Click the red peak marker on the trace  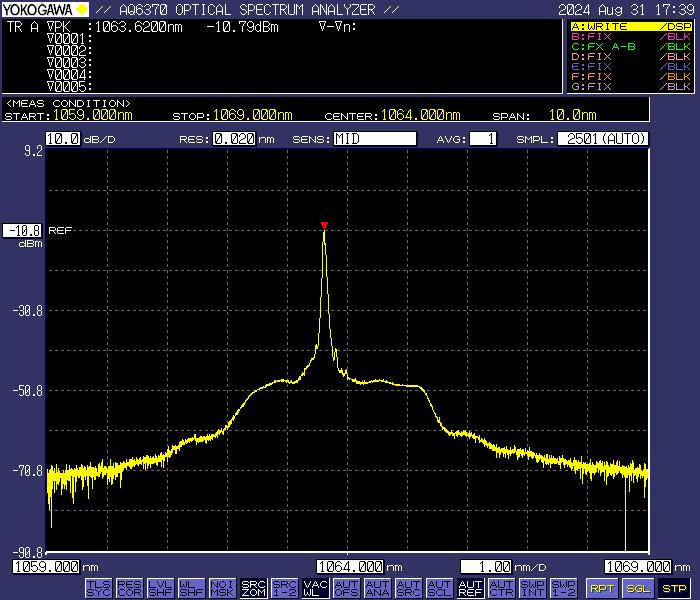pos(324,225)
